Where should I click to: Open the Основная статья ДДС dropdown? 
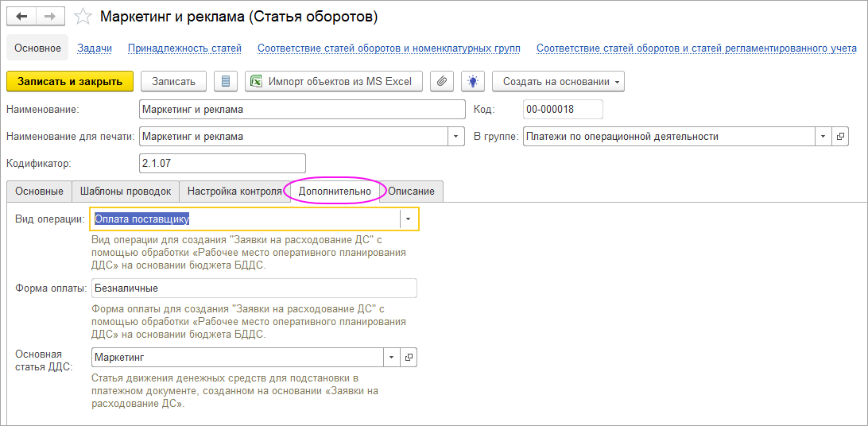(x=391, y=358)
